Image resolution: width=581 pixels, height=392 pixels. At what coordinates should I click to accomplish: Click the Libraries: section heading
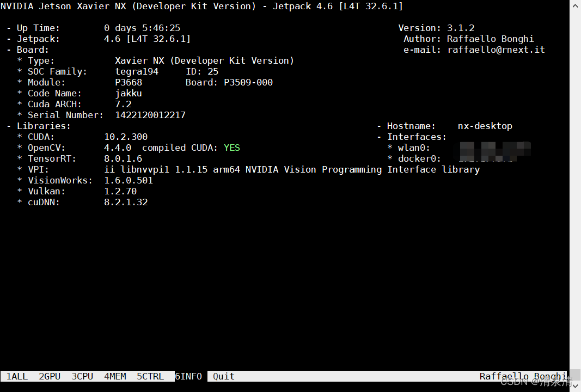click(44, 126)
